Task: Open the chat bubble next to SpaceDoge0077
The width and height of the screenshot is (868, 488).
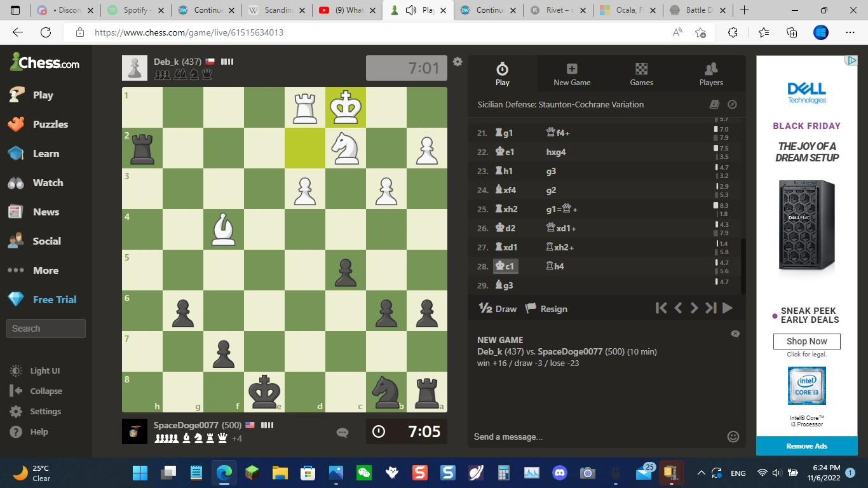Action: coord(342,432)
